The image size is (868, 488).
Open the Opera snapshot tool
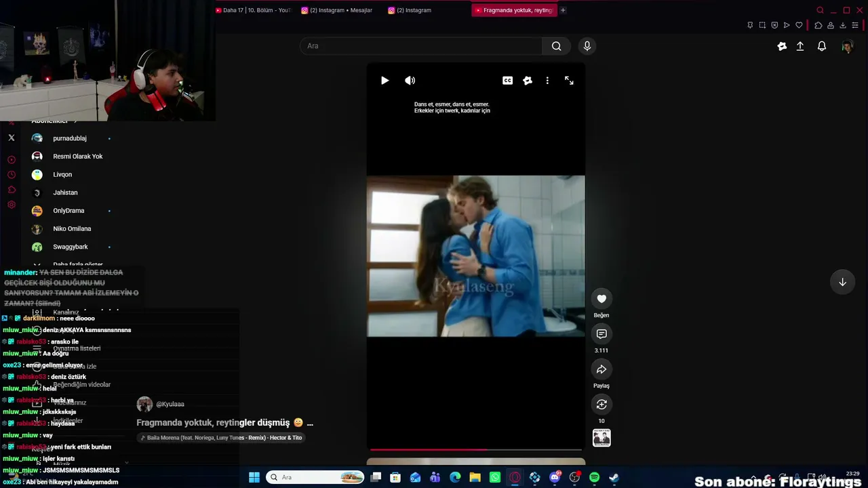[762, 25]
